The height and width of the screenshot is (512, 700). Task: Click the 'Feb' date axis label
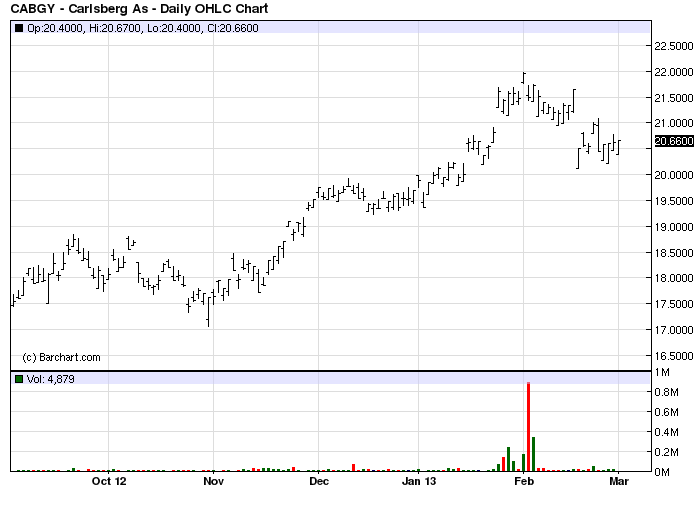click(524, 481)
